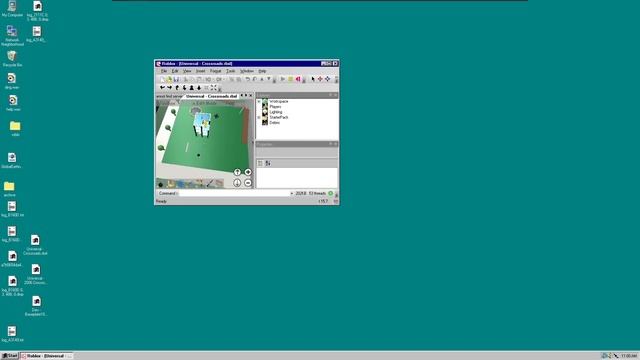This screenshot has width=640, height=360.
Task: Open the Help menu
Action: click(262, 71)
